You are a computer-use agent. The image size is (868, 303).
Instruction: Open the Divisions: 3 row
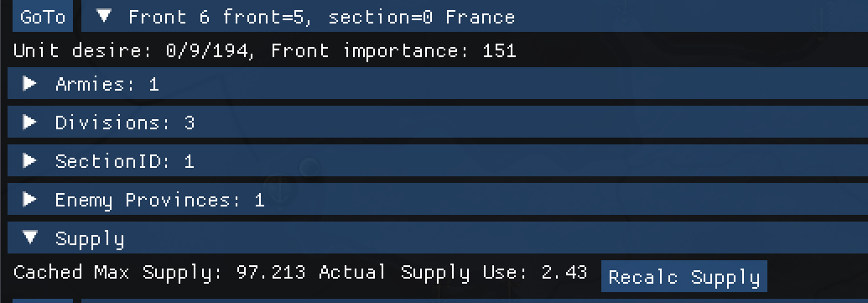pos(437,123)
